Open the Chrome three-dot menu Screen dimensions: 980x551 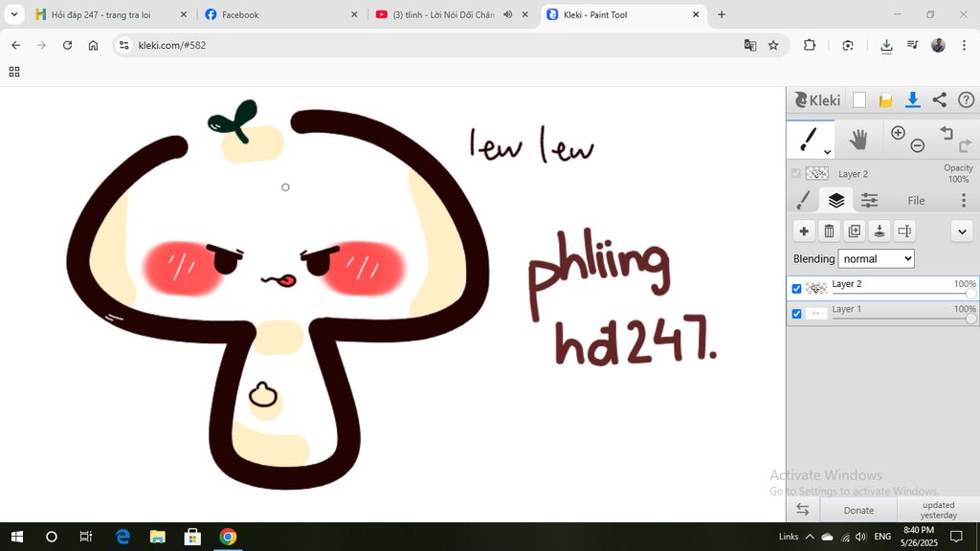coord(964,45)
